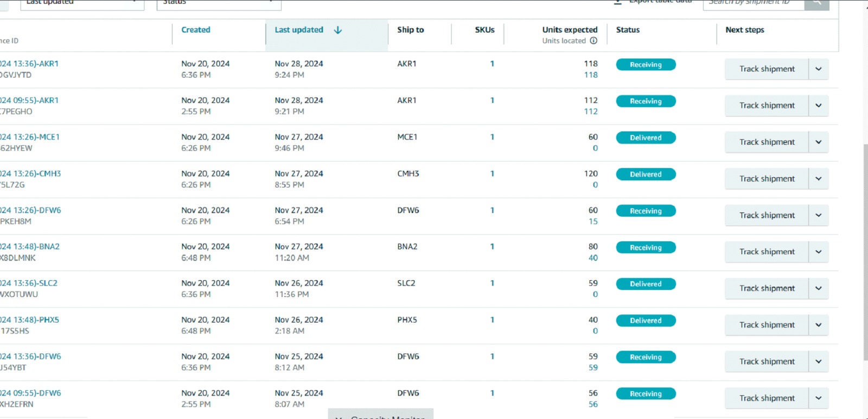The height and width of the screenshot is (419, 868).
Task: Expand Track shipment options for 7PEGHO row
Action: (819, 106)
